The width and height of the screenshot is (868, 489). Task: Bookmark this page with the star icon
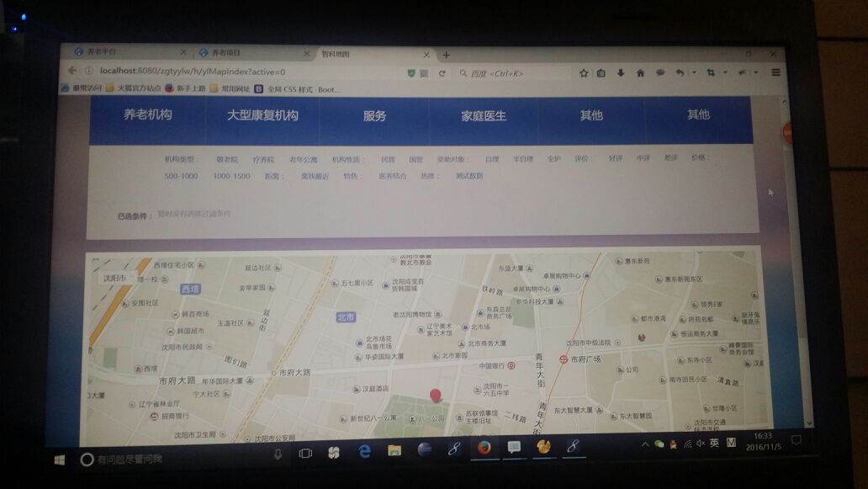[x=583, y=73]
